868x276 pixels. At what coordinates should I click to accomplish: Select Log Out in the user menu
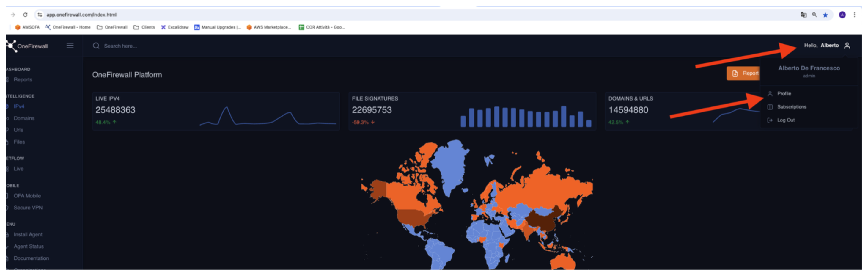pyautogui.click(x=786, y=120)
